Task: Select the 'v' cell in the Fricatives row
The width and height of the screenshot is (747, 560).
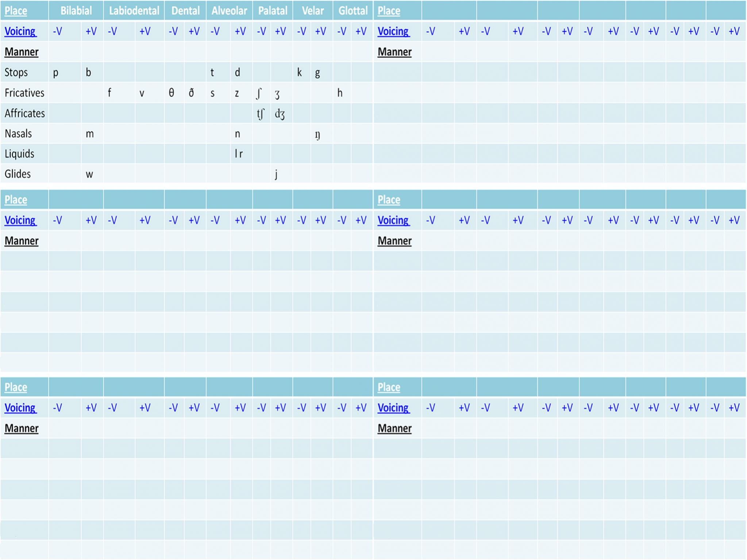Action: (150, 93)
